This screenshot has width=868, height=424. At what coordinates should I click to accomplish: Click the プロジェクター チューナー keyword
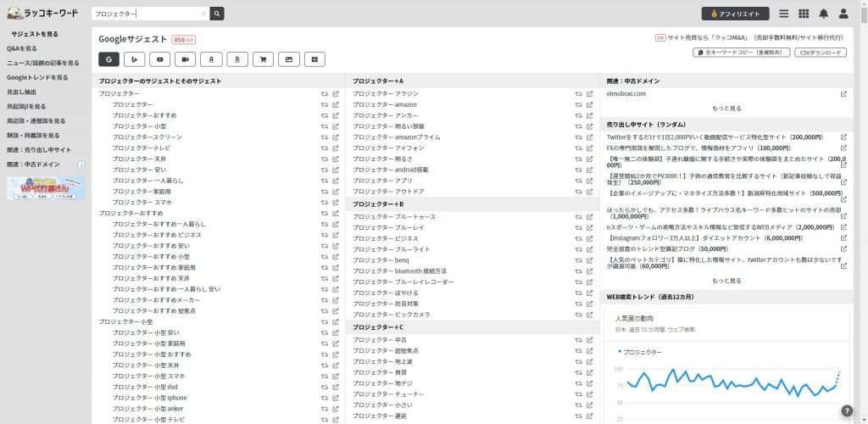[388, 394]
